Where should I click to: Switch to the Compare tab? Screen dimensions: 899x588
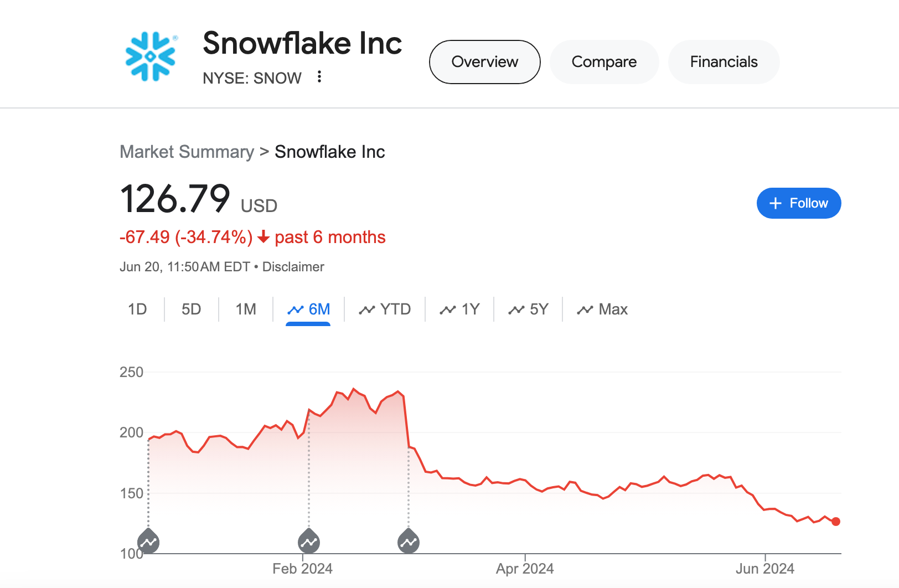tap(603, 62)
